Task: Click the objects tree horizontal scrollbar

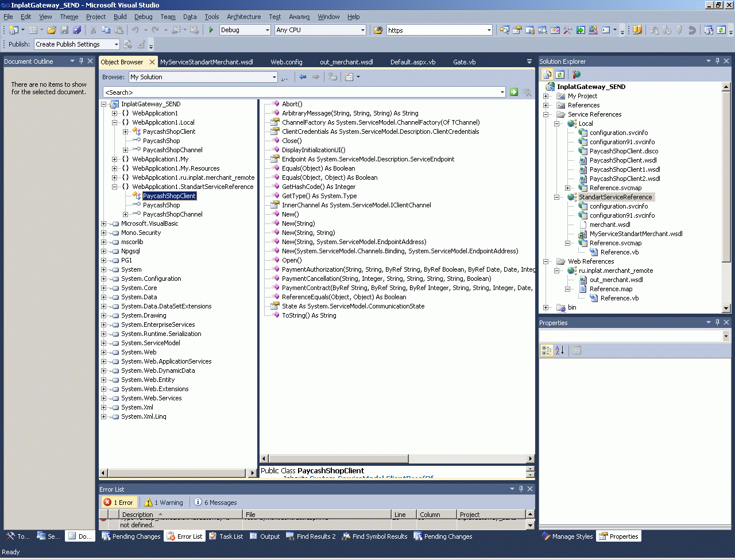Action: click(x=178, y=473)
